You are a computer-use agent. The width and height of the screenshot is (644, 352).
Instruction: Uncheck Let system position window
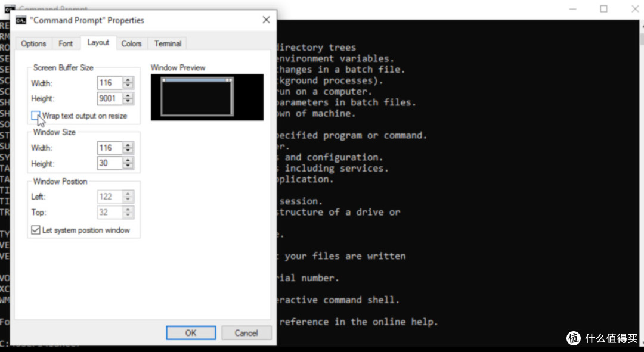click(x=36, y=230)
